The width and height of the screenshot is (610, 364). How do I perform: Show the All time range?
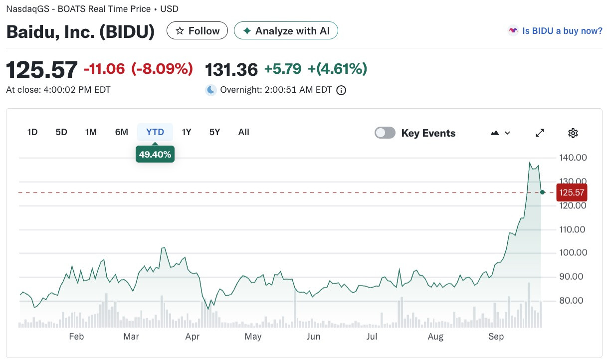click(x=243, y=132)
